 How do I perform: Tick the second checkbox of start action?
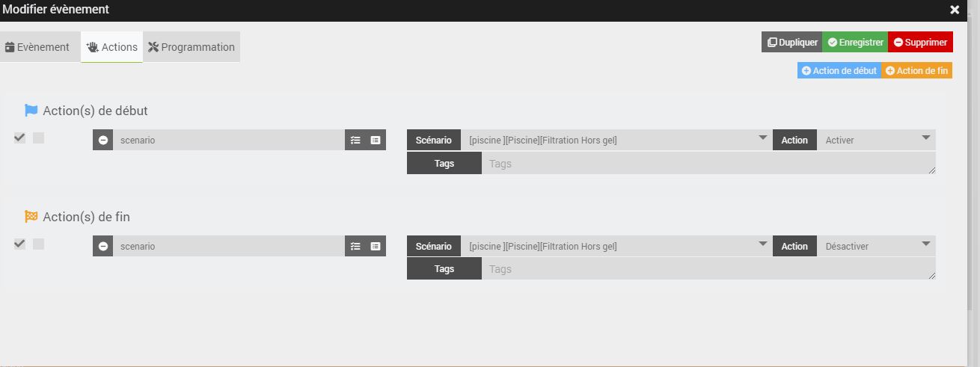pos(39,138)
